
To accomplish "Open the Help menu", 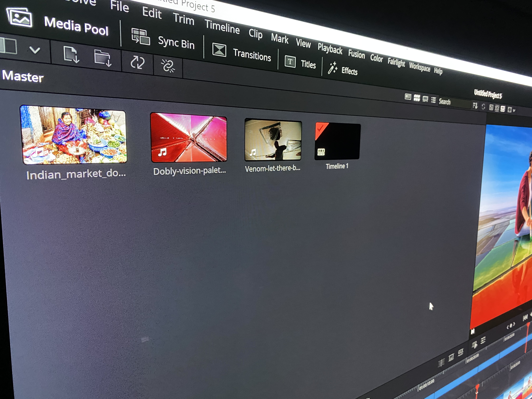I will 438,71.
